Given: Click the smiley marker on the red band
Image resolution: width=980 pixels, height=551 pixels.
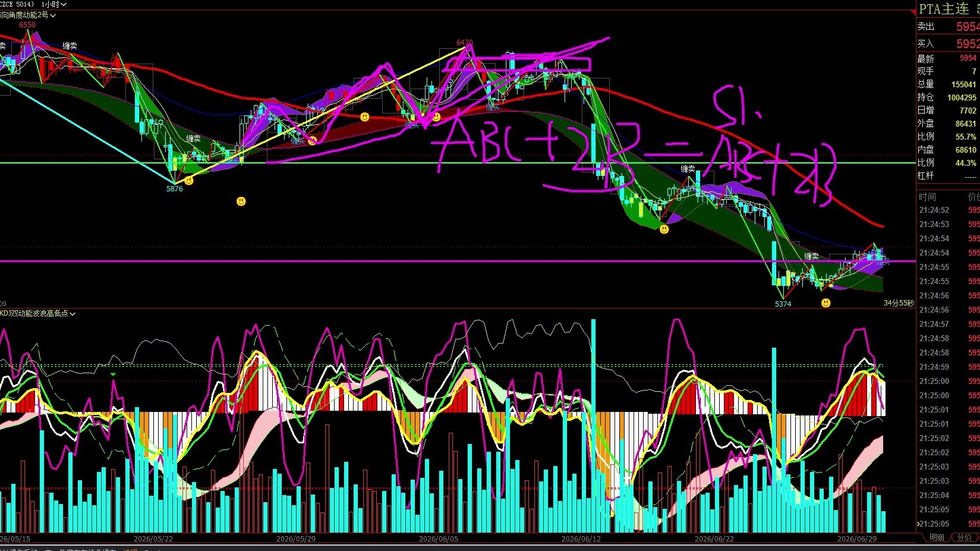Looking at the screenshot, I should (364, 117).
